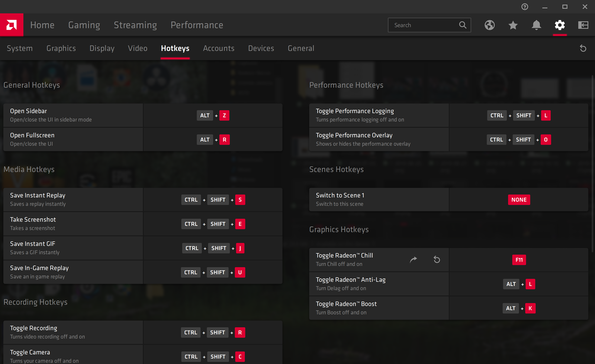The width and height of the screenshot is (595, 364).
Task: Edit the Open Sidebar ALT+Z hotkey
Action: point(213,116)
